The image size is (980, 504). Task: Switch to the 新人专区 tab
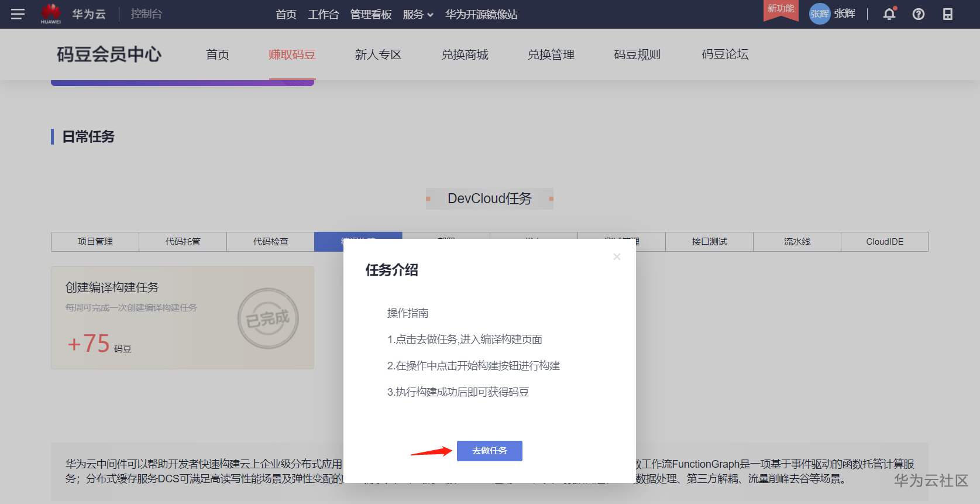378,54
